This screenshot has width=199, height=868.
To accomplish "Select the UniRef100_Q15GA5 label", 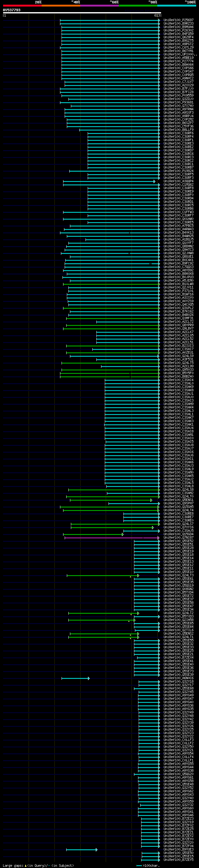I will pyautogui.click(x=178, y=507).
